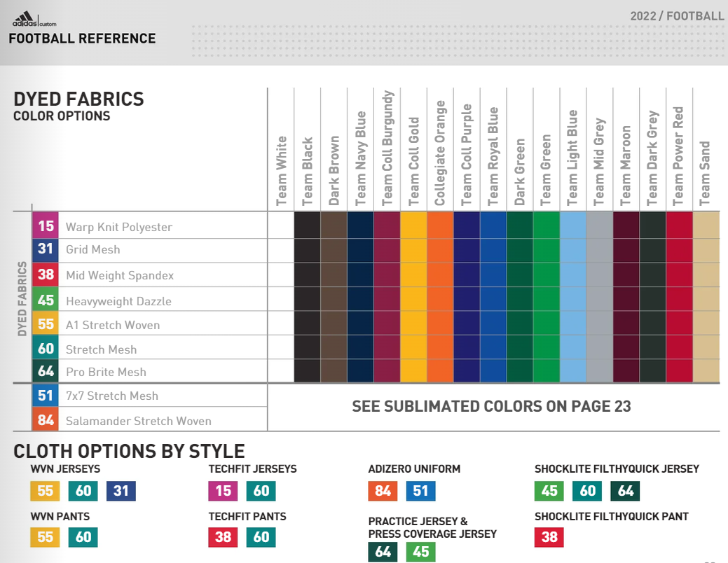Click the 55 A1 Stretch Woven badge
This screenshot has width=728, height=563.
[45, 324]
